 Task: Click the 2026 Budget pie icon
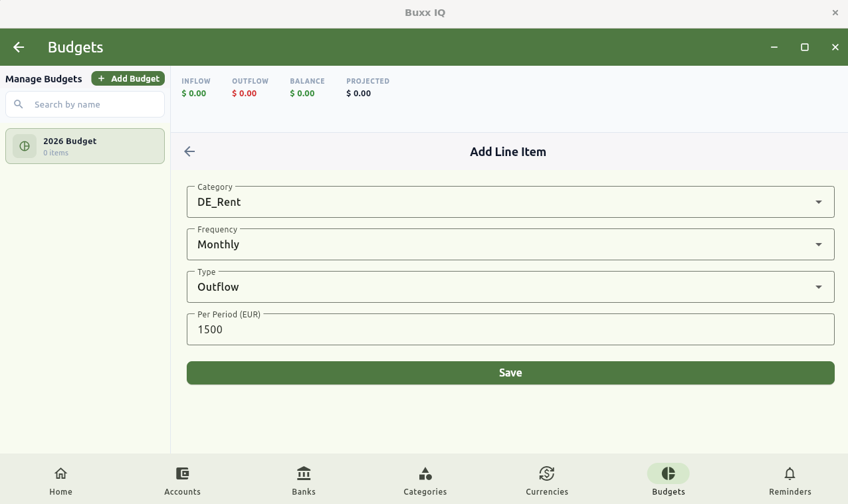tap(25, 146)
